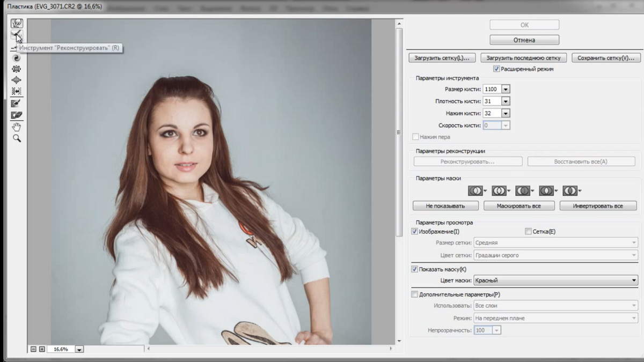Uncheck the Расширенный режим checkbox
Viewport: 644px width, 362px height.
coord(496,69)
